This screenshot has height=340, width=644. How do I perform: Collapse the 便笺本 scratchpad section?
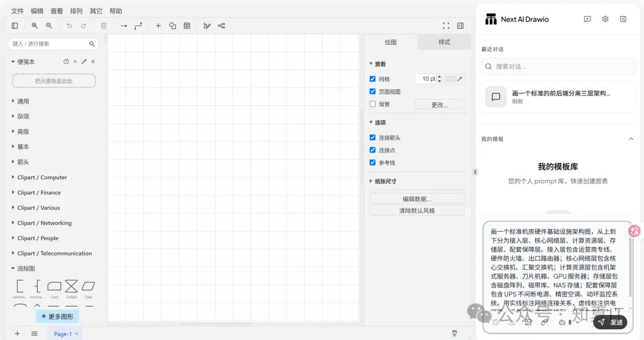(x=23, y=62)
